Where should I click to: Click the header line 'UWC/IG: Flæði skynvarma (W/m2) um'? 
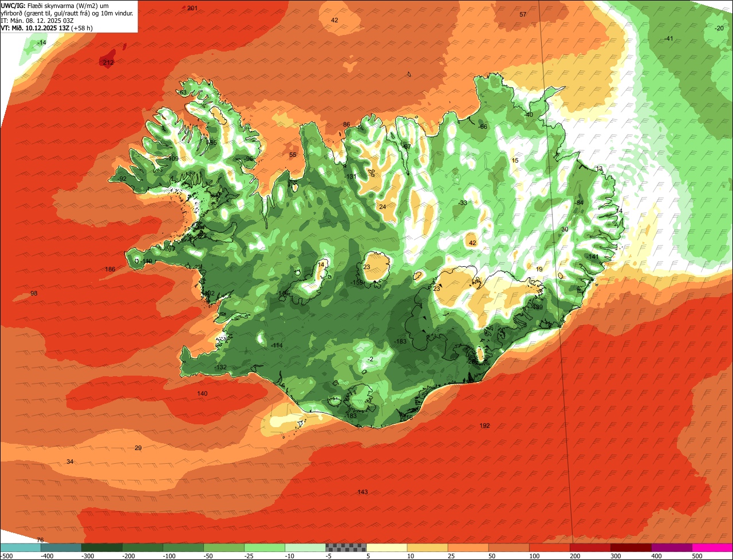pyautogui.click(x=55, y=6)
